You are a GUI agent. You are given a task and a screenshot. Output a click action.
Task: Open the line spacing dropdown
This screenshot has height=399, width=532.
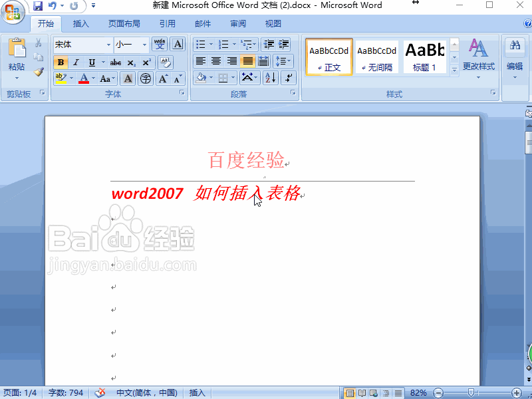[x=283, y=61]
